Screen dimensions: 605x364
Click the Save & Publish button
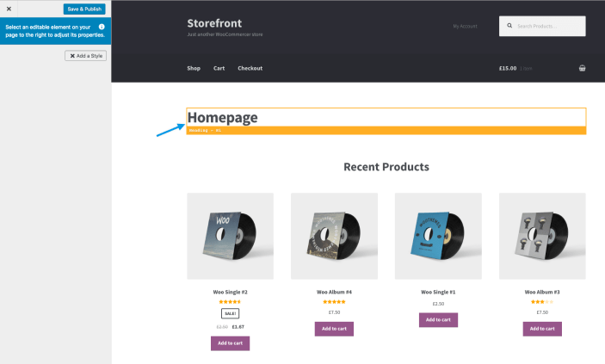tap(84, 9)
